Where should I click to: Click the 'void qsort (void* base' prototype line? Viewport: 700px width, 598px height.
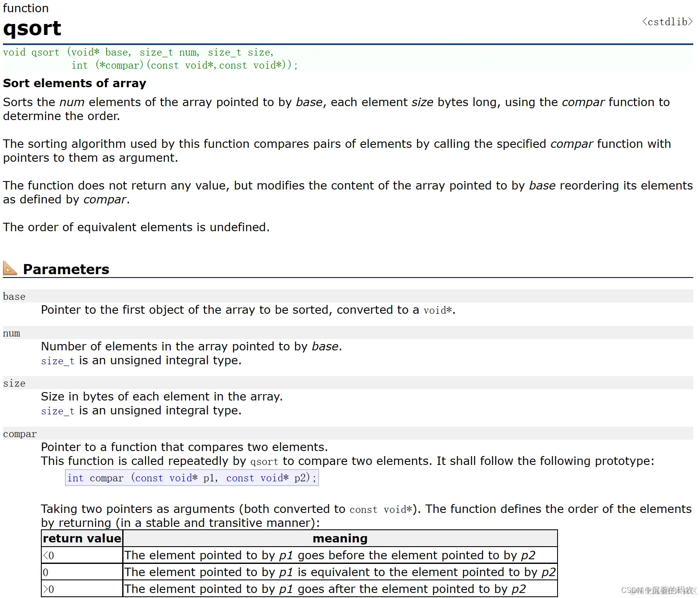tap(138, 52)
